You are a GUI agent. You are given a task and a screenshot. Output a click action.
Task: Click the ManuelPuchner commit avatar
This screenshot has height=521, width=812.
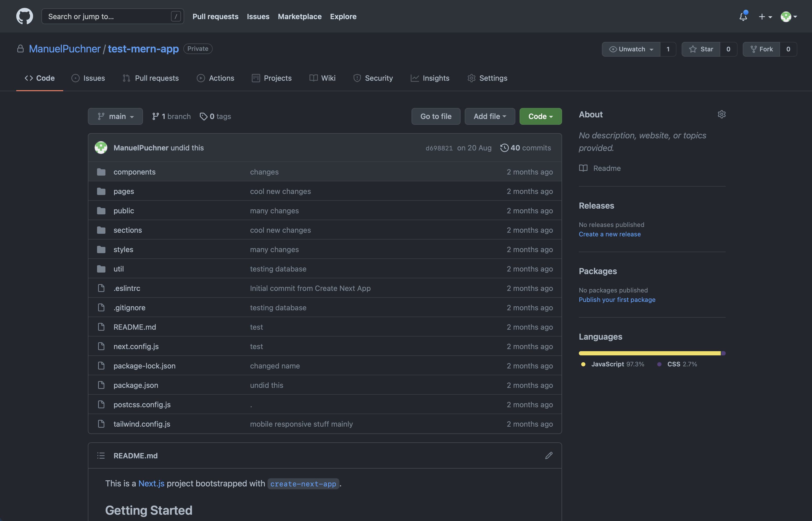[x=101, y=148]
